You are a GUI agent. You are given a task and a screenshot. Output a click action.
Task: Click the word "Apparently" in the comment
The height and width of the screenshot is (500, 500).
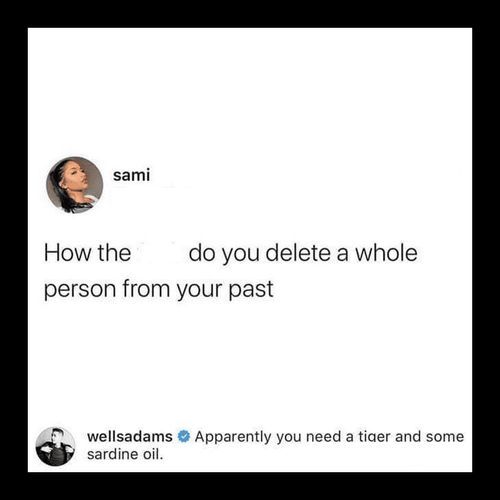click(x=233, y=437)
